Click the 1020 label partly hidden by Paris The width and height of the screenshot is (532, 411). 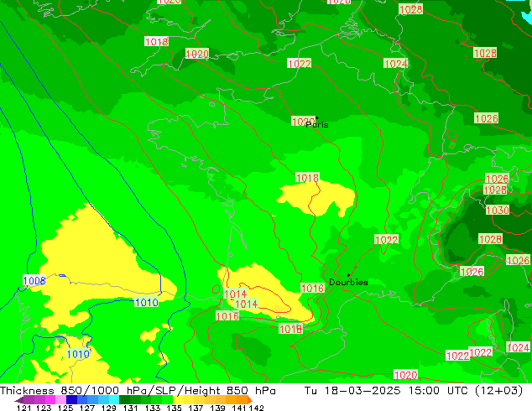tap(303, 122)
